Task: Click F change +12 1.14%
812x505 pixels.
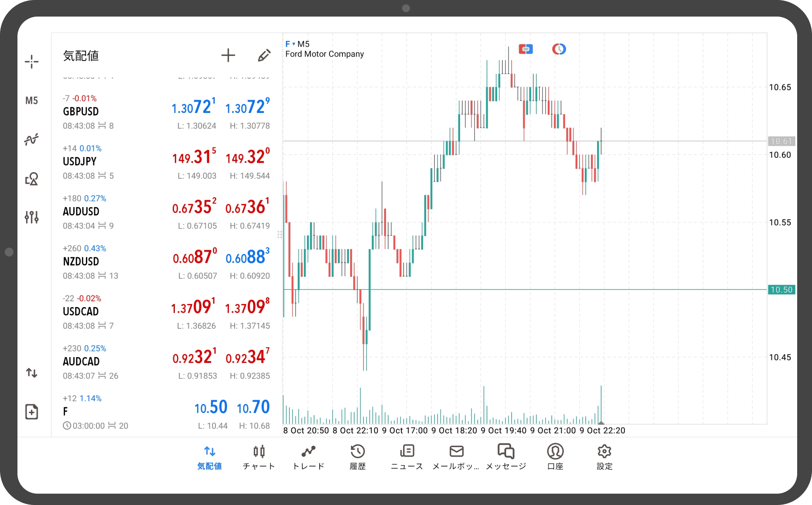Action: pyautogui.click(x=82, y=398)
